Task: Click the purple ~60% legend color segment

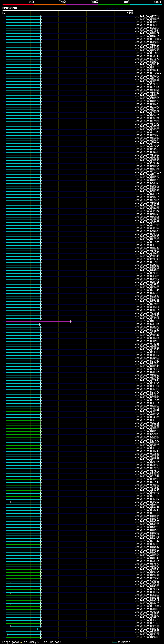Action: tap(82, 5)
